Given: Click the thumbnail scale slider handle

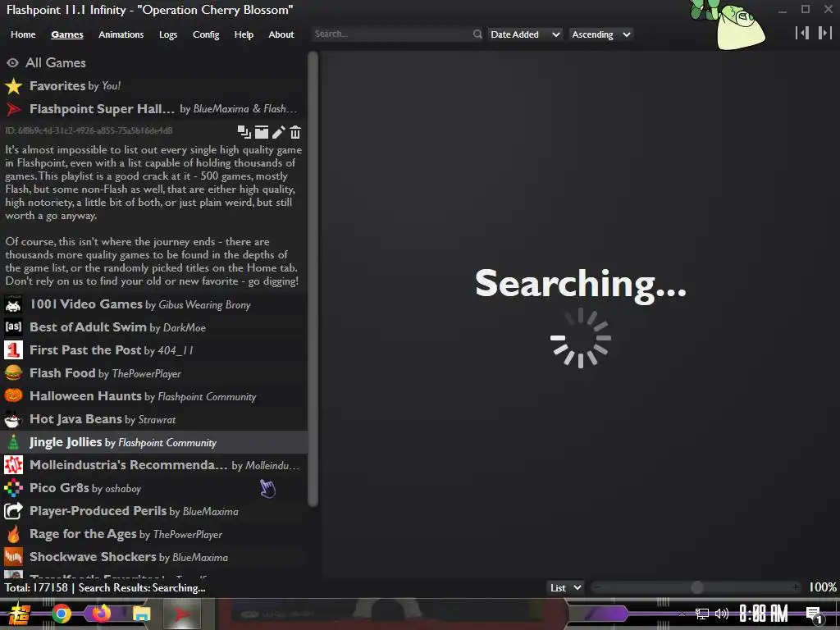Looking at the screenshot, I should [697, 587].
